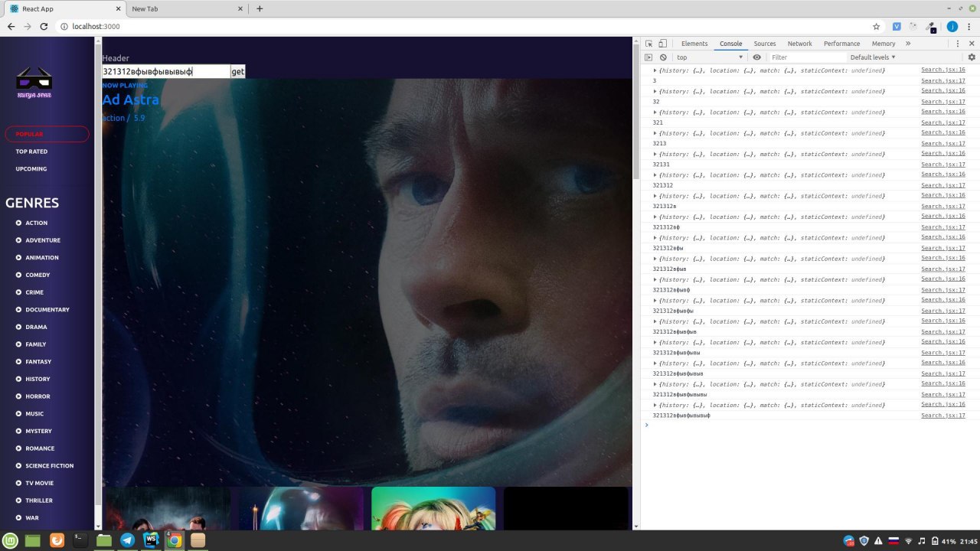The width and height of the screenshot is (980, 551).
Task: Open the Ad Astra title link
Action: 131,99
